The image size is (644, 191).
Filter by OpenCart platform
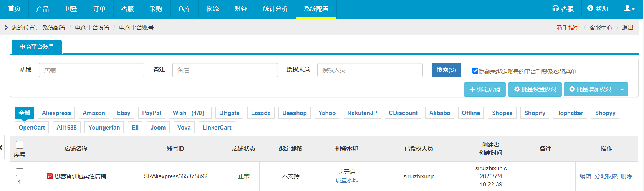[32, 128]
